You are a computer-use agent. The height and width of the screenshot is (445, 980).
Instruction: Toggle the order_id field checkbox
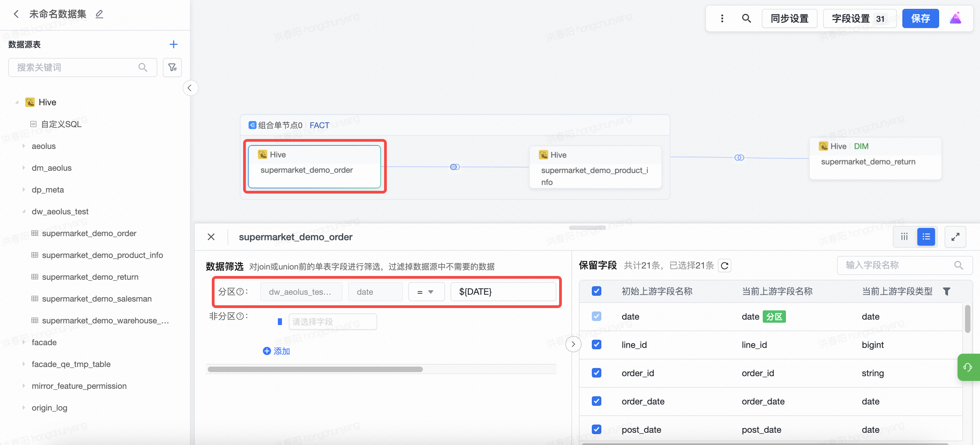coord(596,373)
